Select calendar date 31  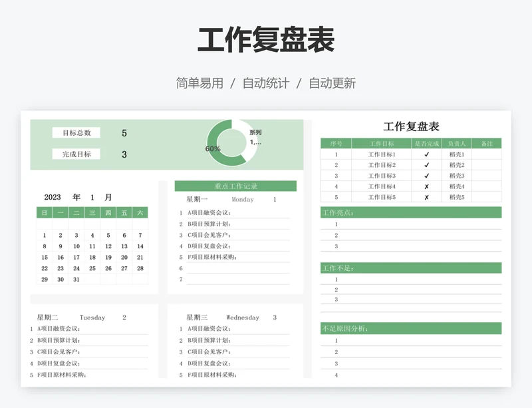pos(76,280)
